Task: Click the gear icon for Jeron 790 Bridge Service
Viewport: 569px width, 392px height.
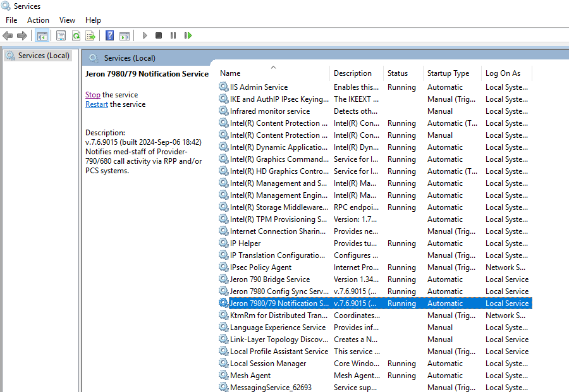Action: pos(224,279)
